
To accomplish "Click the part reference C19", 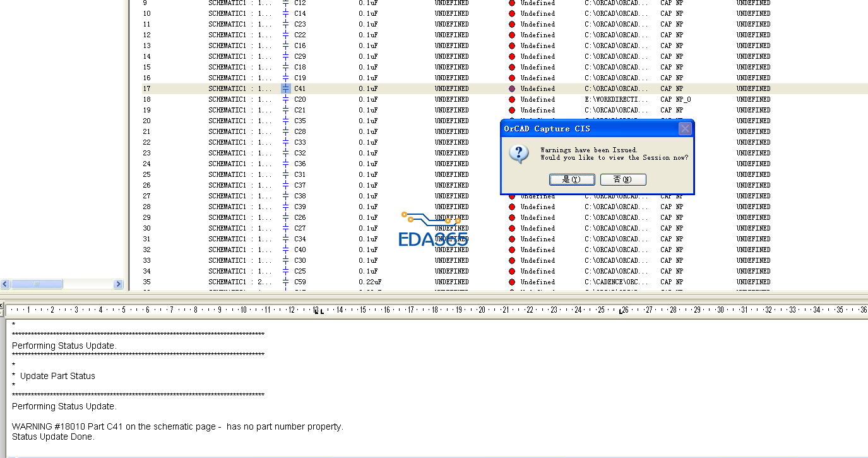I will 300,78.
